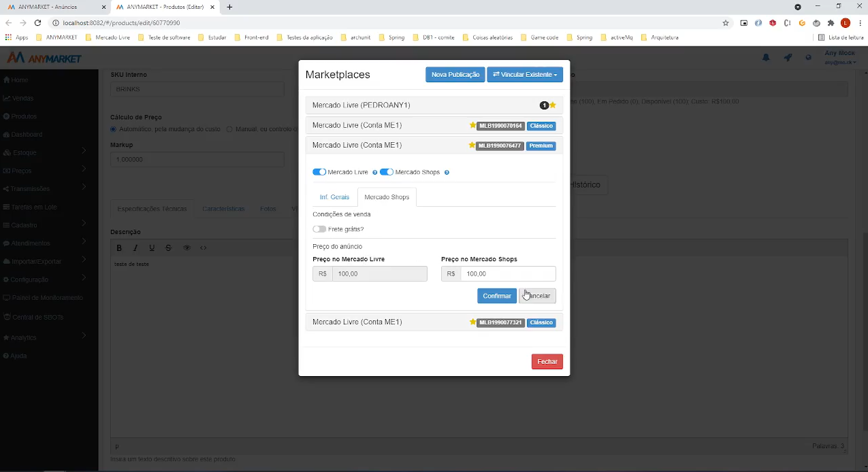868x472 pixels.
Task: Open the Vincular Existente dropdown
Action: [525, 75]
